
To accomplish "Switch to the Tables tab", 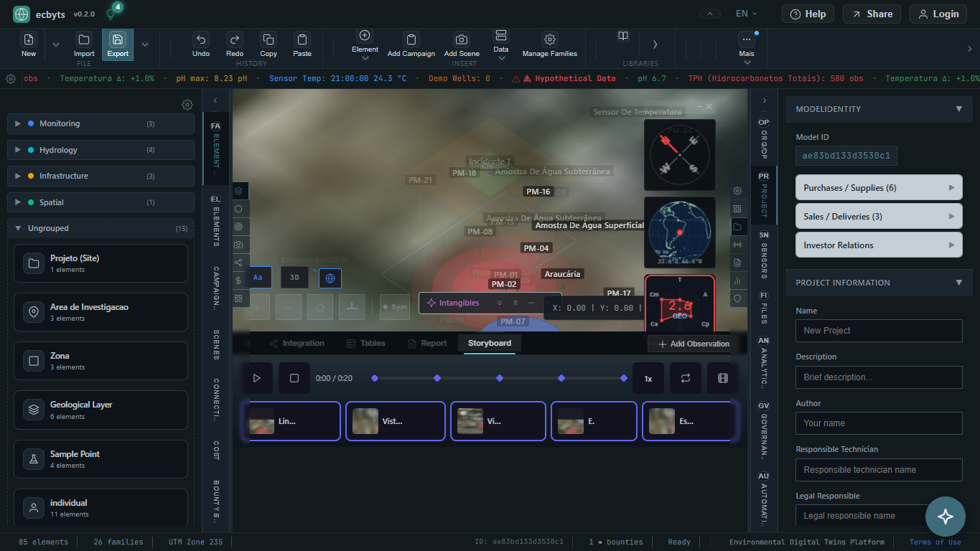I will tap(366, 343).
